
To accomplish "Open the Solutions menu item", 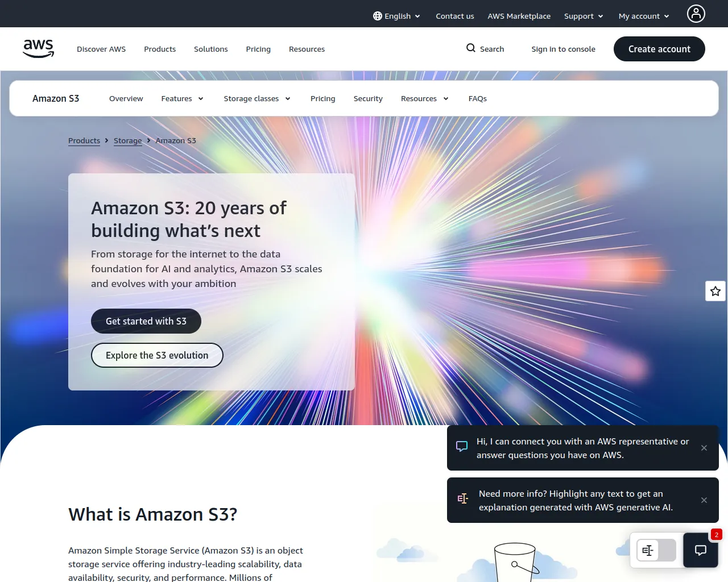I will [210, 49].
